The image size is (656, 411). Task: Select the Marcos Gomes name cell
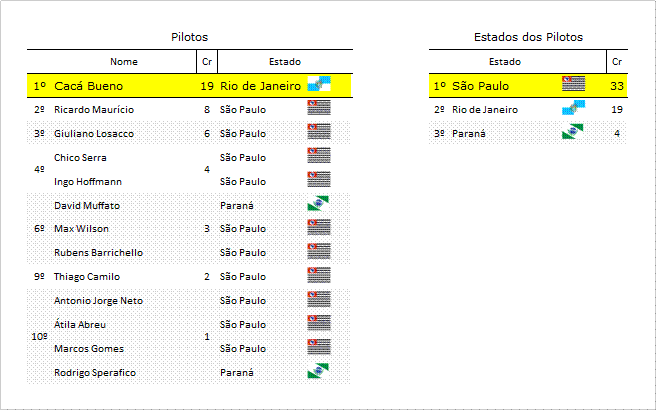tap(89, 349)
